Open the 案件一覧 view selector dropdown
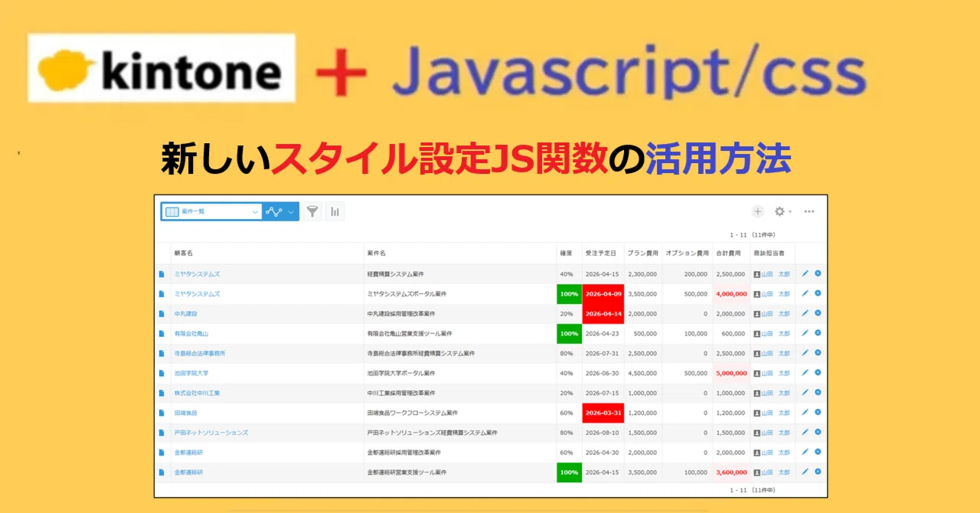980x513 pixels. 212,211
